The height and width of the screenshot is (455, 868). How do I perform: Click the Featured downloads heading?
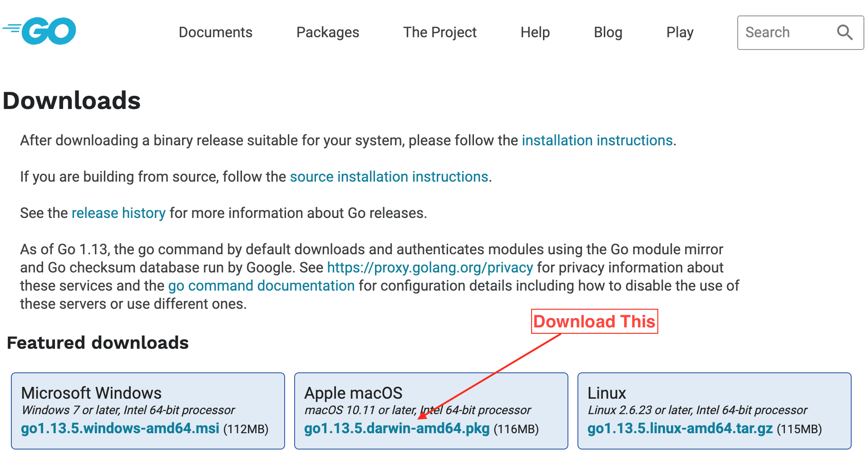pyautogui.click(x=98, y=343)
